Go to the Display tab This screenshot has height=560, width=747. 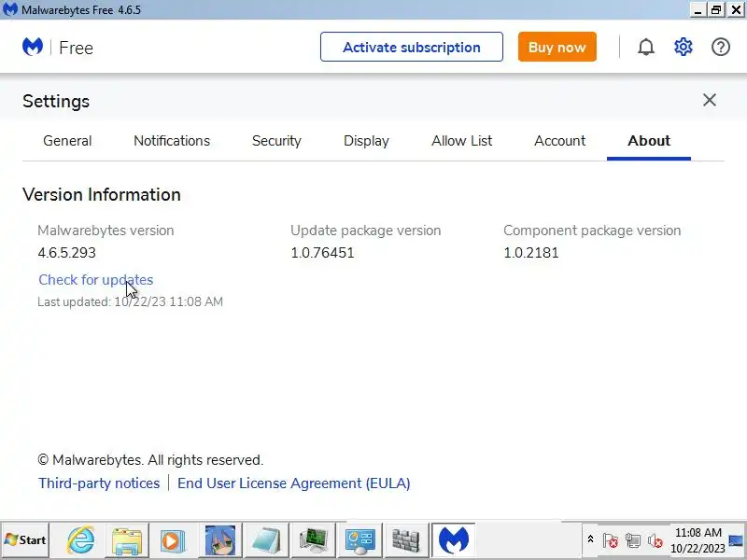366,141
